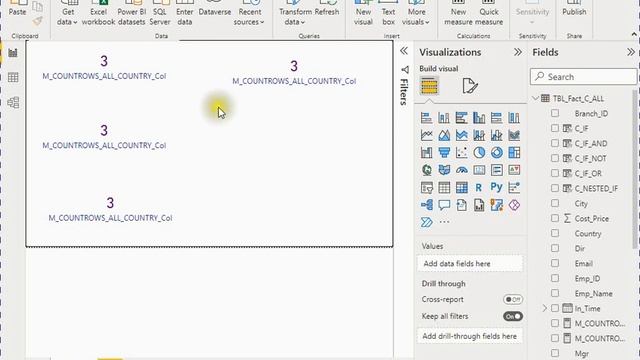The height and width of the screenshot is (360, 640).
Task: Select the Clustered bar chart visual
Action: (x=462, y=118)
